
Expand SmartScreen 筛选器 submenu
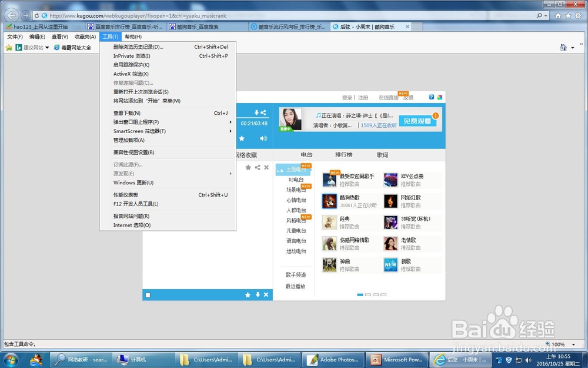tap(230, 131)
